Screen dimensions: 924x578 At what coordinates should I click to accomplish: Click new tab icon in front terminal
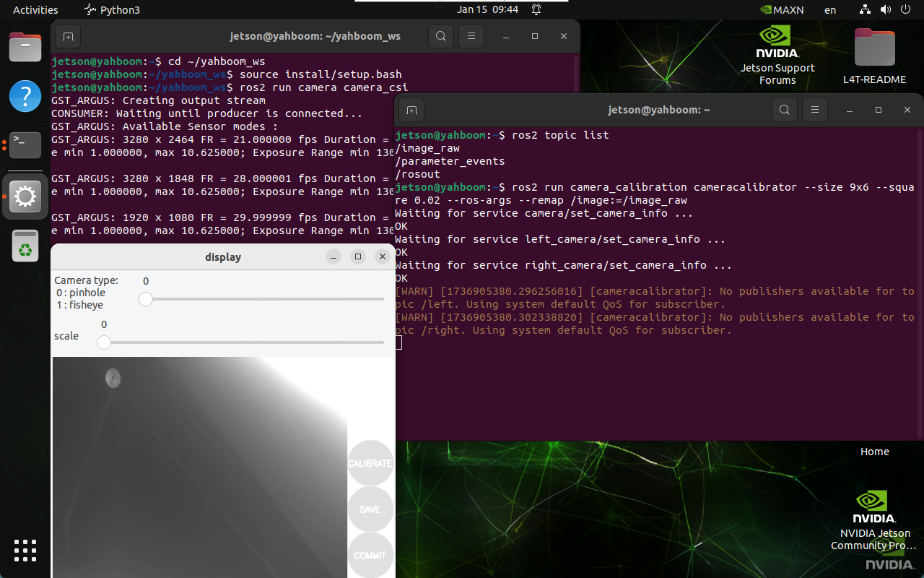click(411, 110)
